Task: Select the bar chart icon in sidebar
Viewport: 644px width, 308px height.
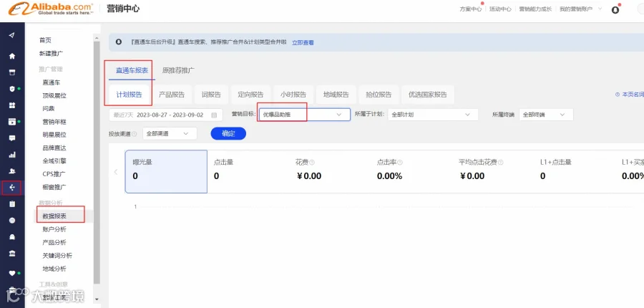Action: pos(12,155)
